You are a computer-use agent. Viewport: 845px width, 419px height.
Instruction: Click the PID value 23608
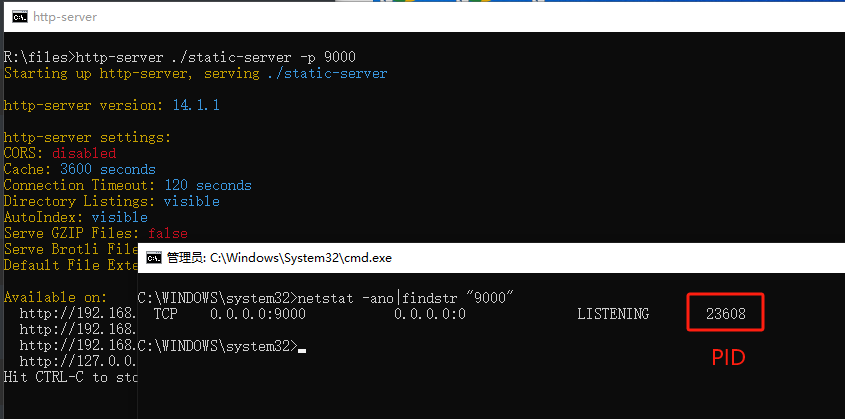coord(725,313)
